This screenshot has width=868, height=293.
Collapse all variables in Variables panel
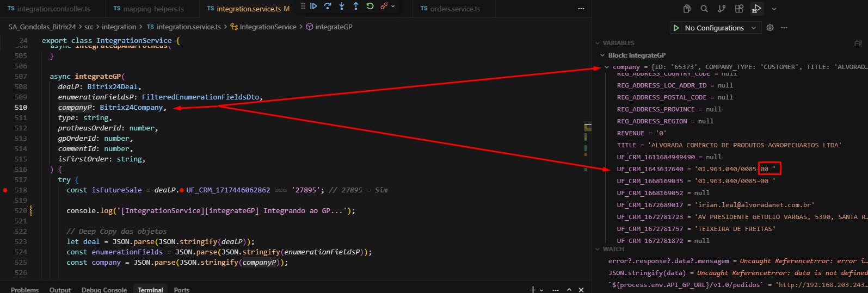click(x=858, y=43)
